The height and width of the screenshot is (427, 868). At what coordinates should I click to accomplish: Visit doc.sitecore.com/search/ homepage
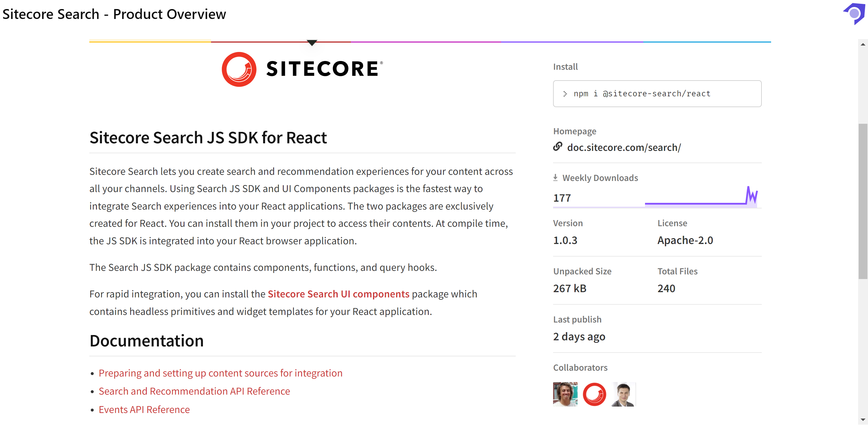point(624,148)
